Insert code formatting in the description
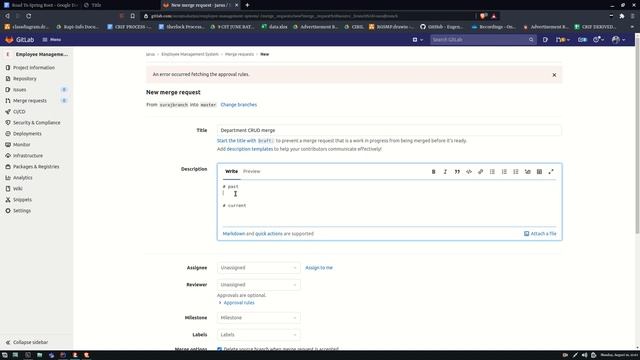 (x=469, y=172)
